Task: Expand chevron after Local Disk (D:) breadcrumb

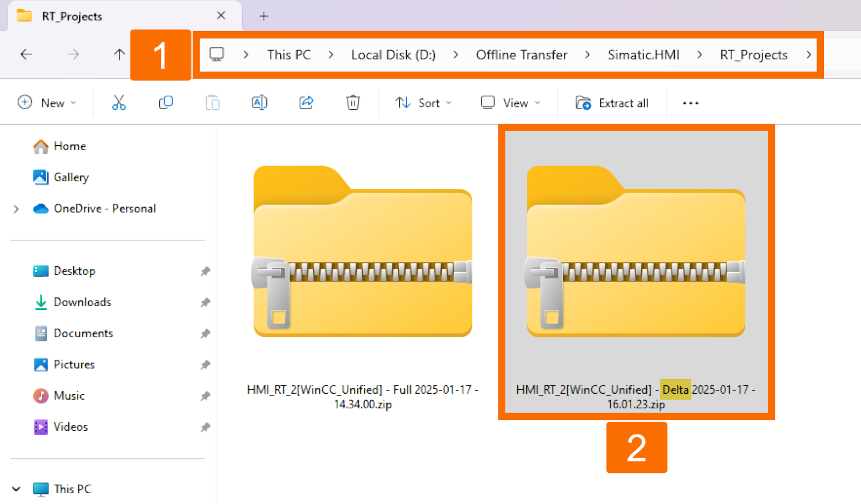Action: click(x=456, y=54)
